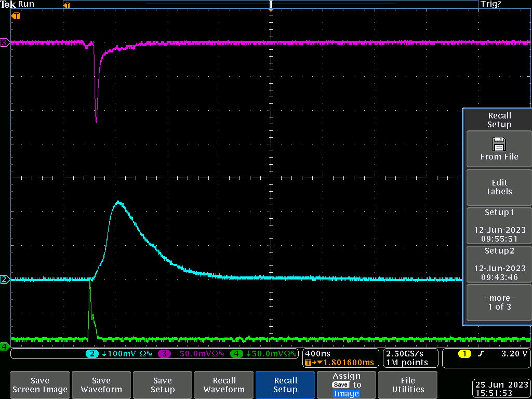Click channel 3 ground marker on left edge
532x399 pixels.
pos(5,43)
